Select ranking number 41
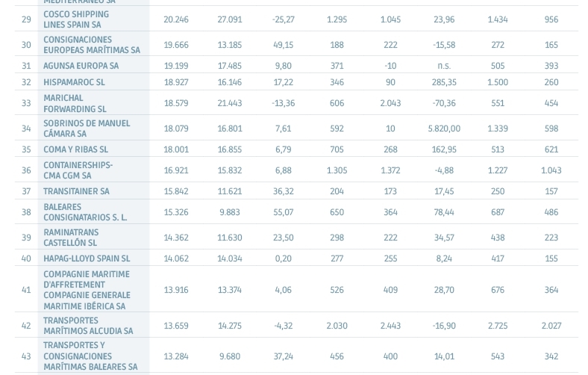 click(x=26, y=290)
